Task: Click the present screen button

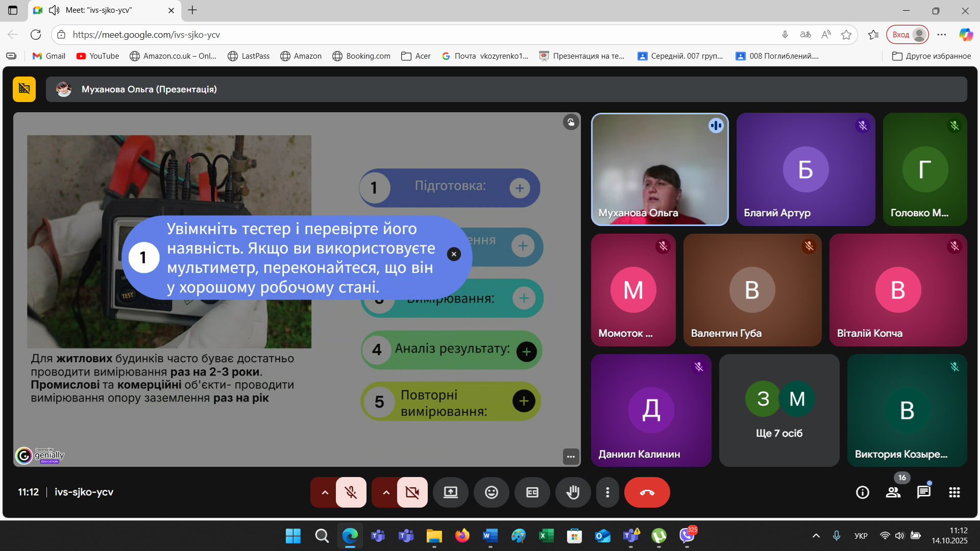Action: 450,492
